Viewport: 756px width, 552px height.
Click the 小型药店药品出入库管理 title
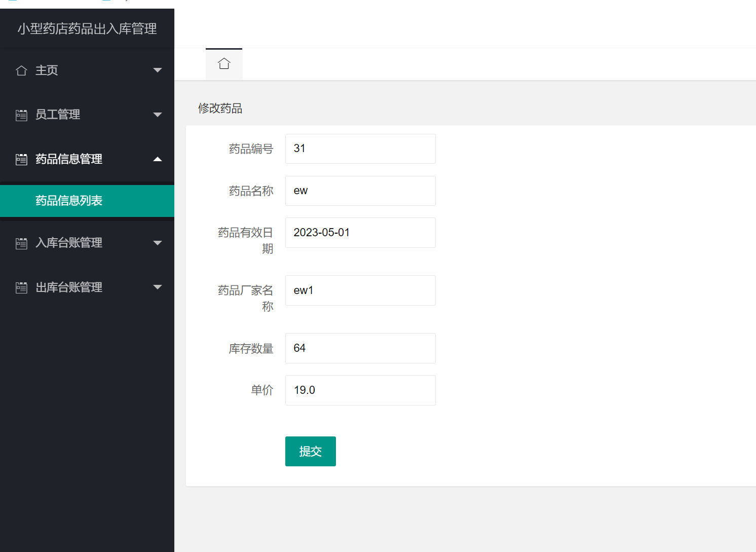[87, 28]
